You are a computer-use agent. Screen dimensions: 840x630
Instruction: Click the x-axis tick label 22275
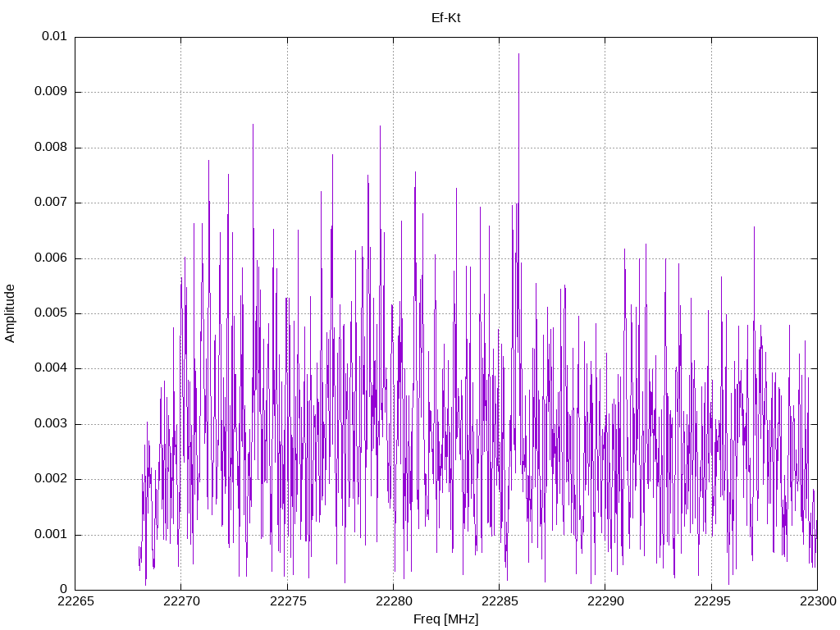288,601
